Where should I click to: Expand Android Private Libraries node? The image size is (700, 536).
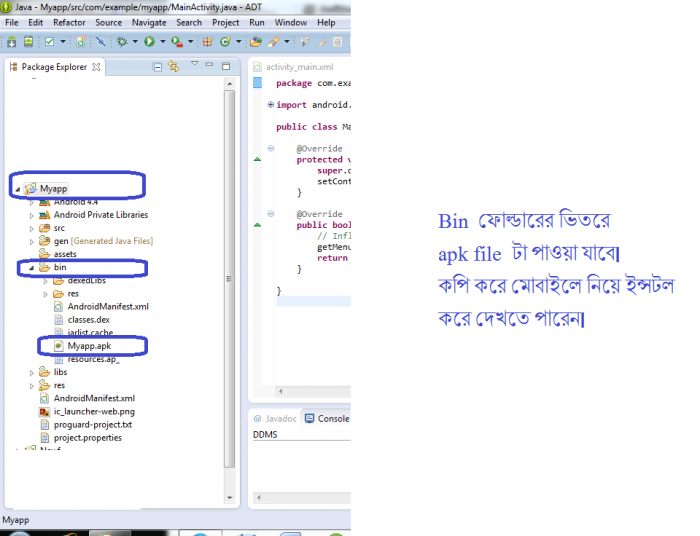click(31, 216)
